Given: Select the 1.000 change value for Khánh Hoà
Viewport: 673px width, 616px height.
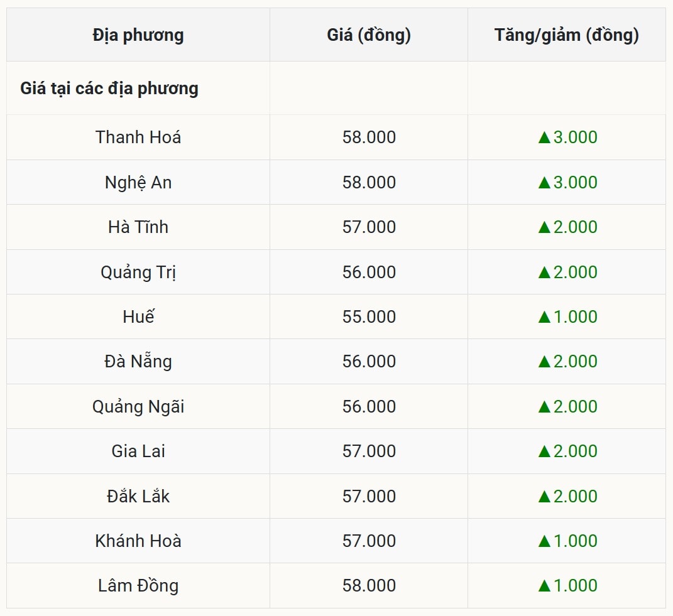Looking at the screenshot, I should [x=575, y=541].
